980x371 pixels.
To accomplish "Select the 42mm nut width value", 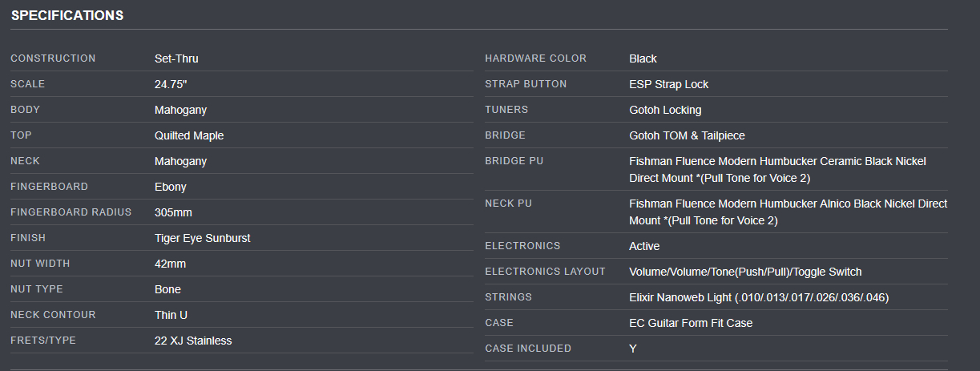I will pos(171,264).
